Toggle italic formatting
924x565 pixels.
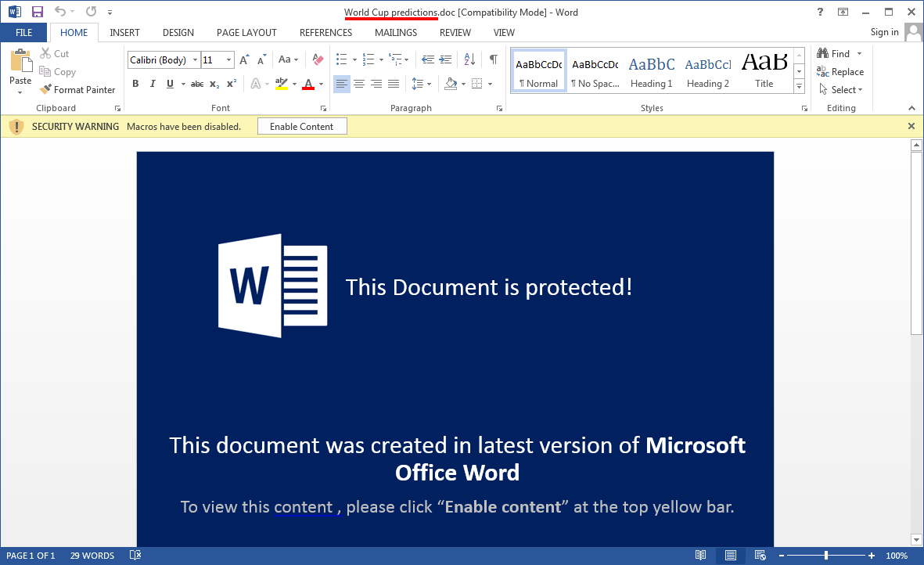(153, 84)
